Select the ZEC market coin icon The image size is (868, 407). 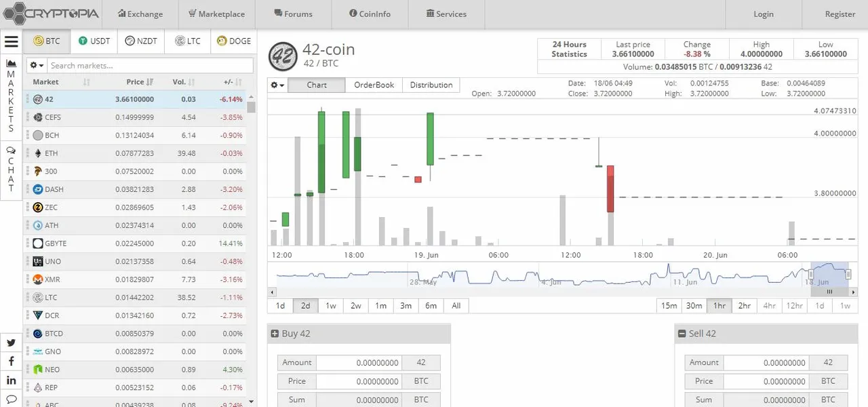pyautogui.click(x=38, y=207)
